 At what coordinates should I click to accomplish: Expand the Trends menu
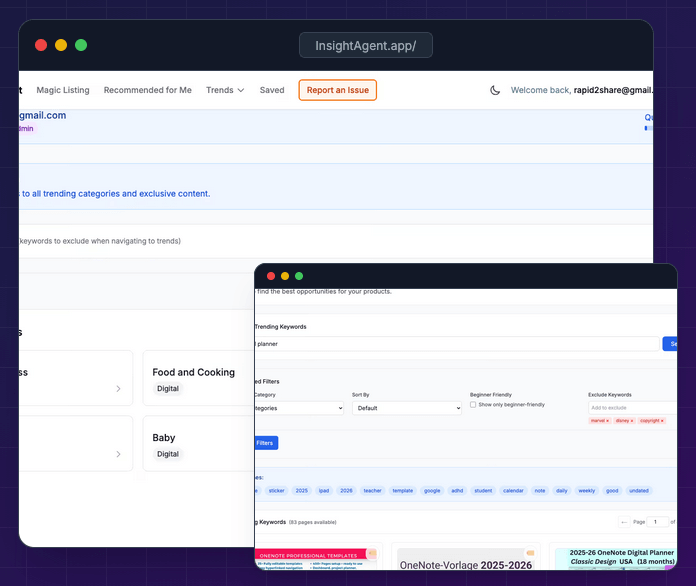225,90
